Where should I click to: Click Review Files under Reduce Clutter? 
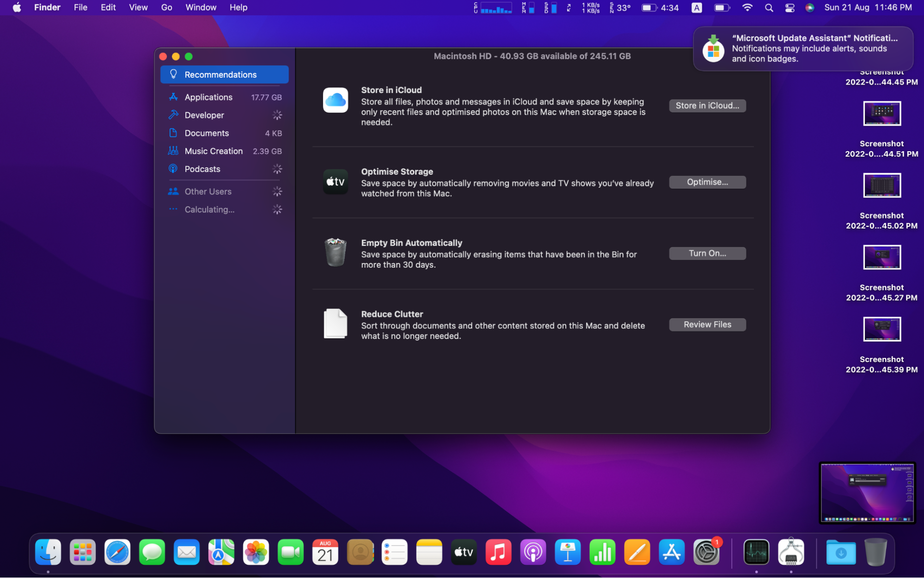click(707, 324)
